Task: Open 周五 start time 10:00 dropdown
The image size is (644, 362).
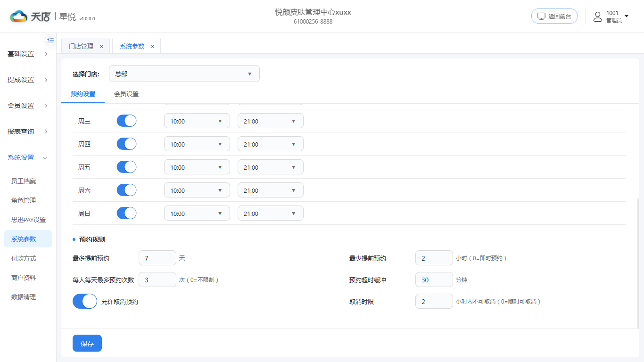Action: coord(197,167)
